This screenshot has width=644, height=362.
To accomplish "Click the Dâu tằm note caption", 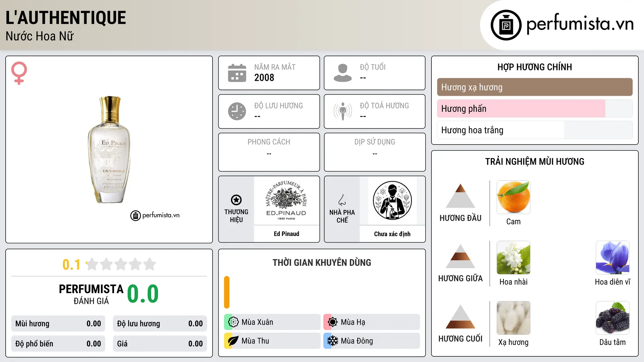I will click(613, 342).
